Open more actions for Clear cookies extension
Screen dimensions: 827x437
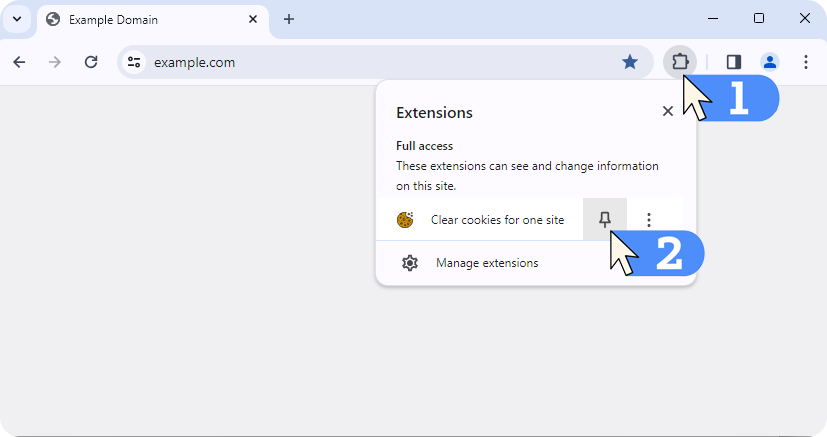649,220
